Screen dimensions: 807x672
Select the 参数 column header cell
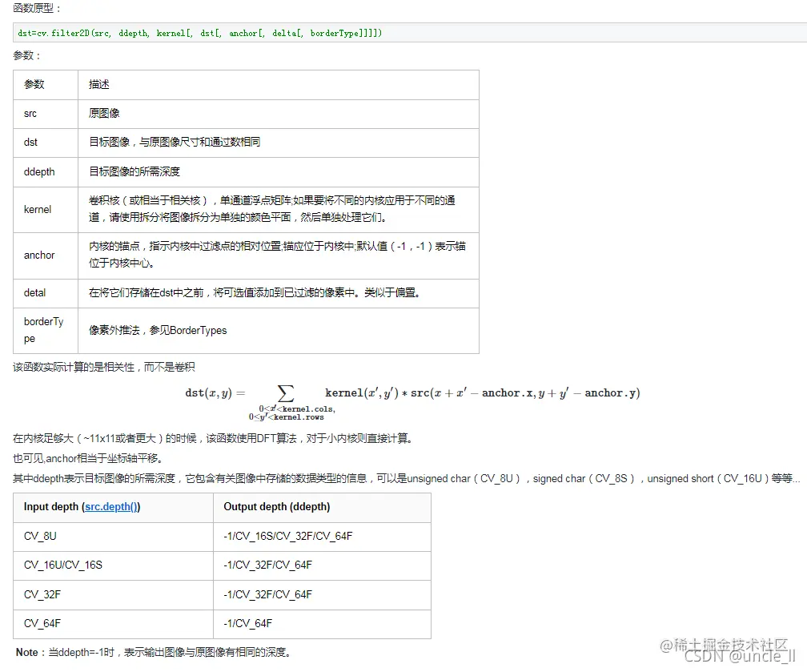pyautogui.click(x=34, y=84)
